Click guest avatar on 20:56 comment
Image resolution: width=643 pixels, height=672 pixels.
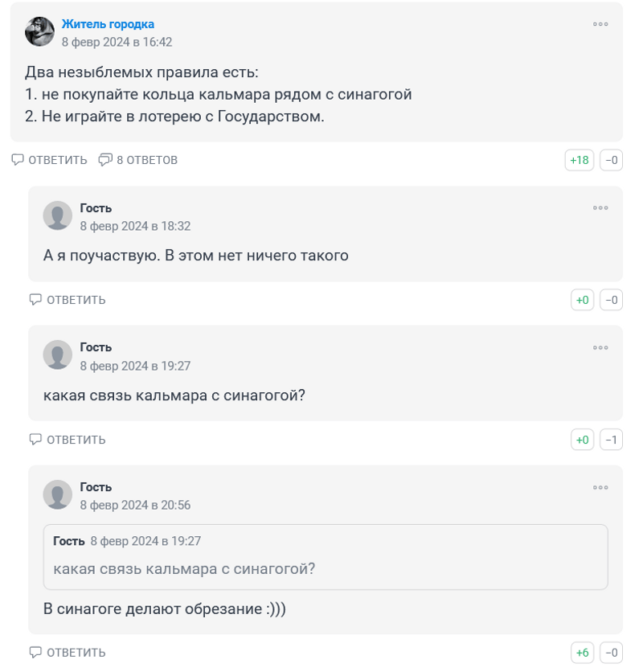58,494
